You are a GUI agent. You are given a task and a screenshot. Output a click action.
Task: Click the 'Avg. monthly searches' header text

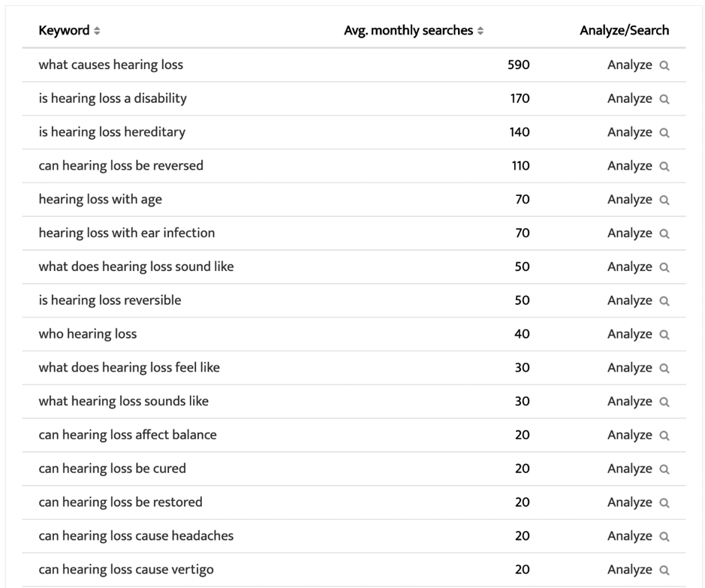click(x=408, y=31)
